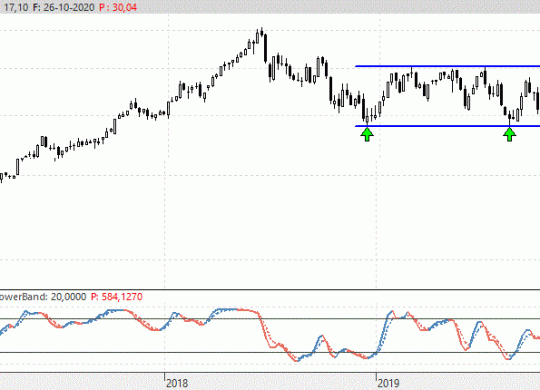Select the oscillator's upper horizontal band line
This screenshot has height=390, width=540.
(270, 319)
